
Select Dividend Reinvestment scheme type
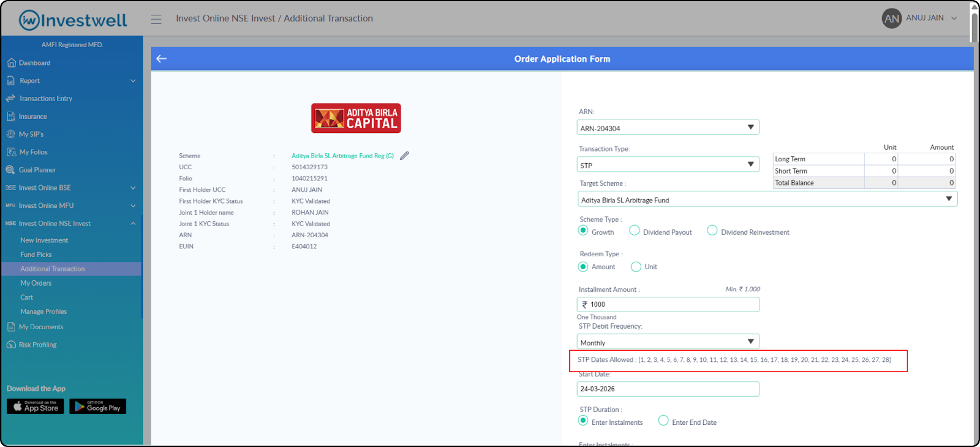click(712, 231)
